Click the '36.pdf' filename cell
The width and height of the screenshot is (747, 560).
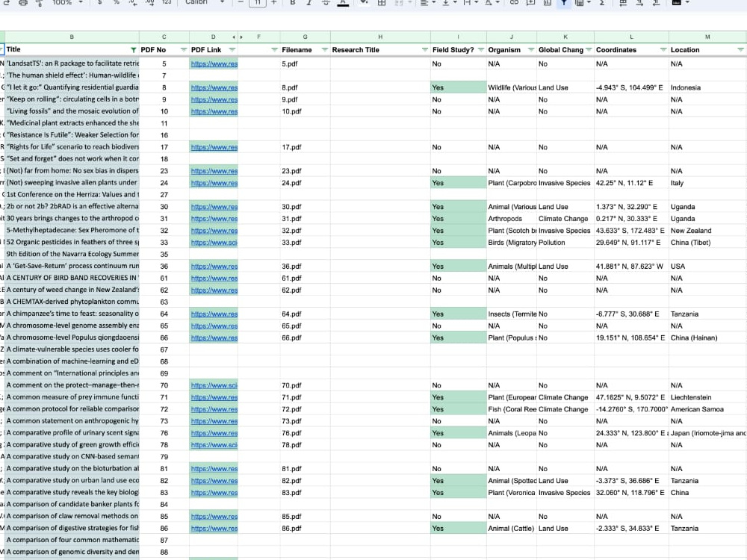(x=305, y=267)
